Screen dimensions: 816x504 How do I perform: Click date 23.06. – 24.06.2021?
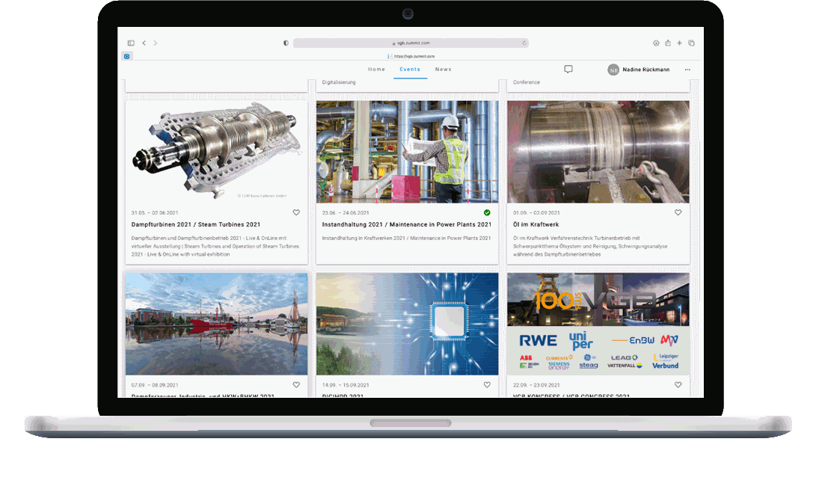point(346,212)
